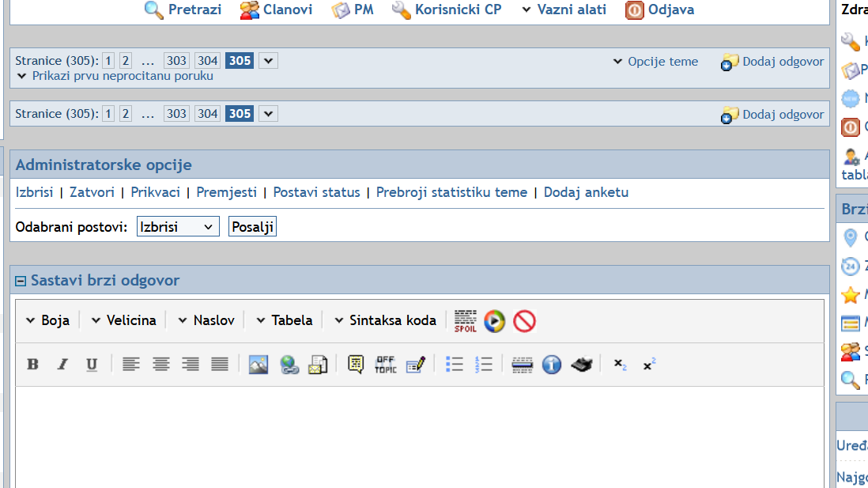The image size is (868, 488).
Task: Center align the text
Action: pos(161,365)
